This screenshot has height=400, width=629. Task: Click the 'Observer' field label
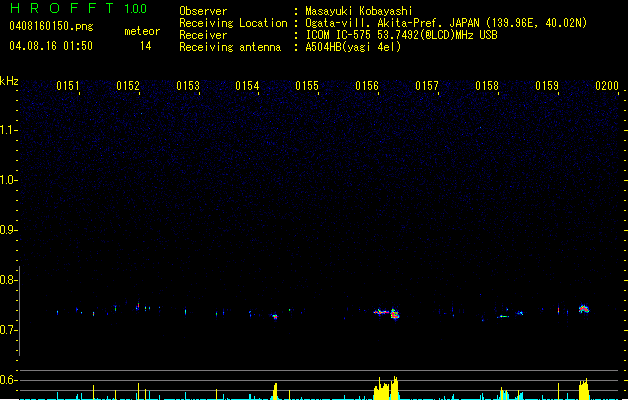[x=203, y=11]
